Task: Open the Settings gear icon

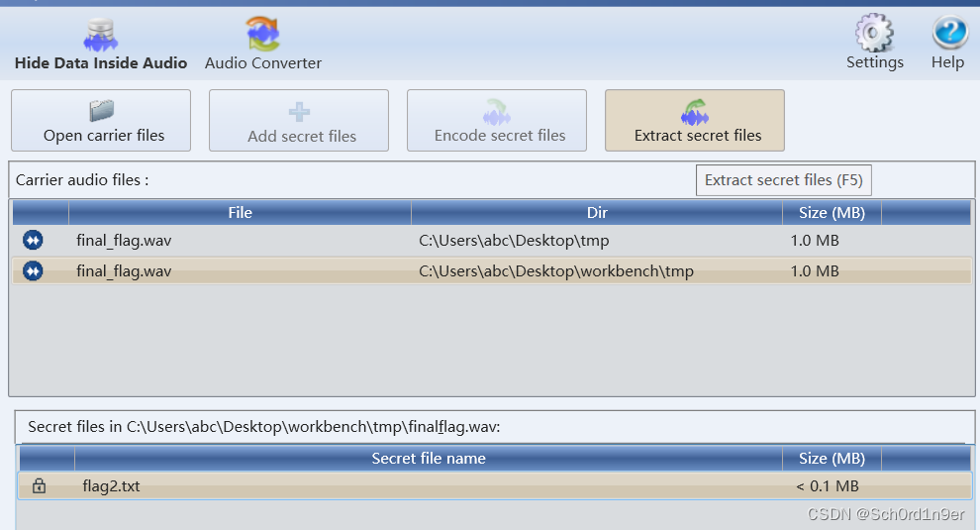Action: (x=874, y=33)
